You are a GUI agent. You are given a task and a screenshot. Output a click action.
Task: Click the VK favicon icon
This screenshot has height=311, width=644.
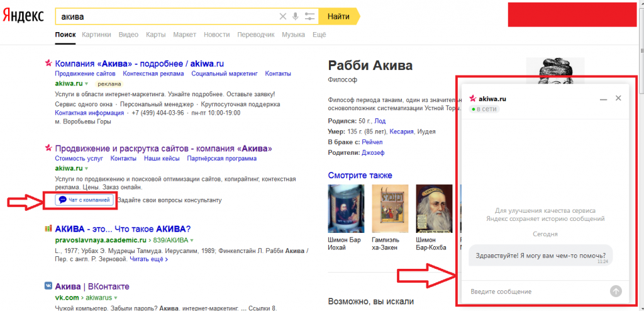click(48, 286)
